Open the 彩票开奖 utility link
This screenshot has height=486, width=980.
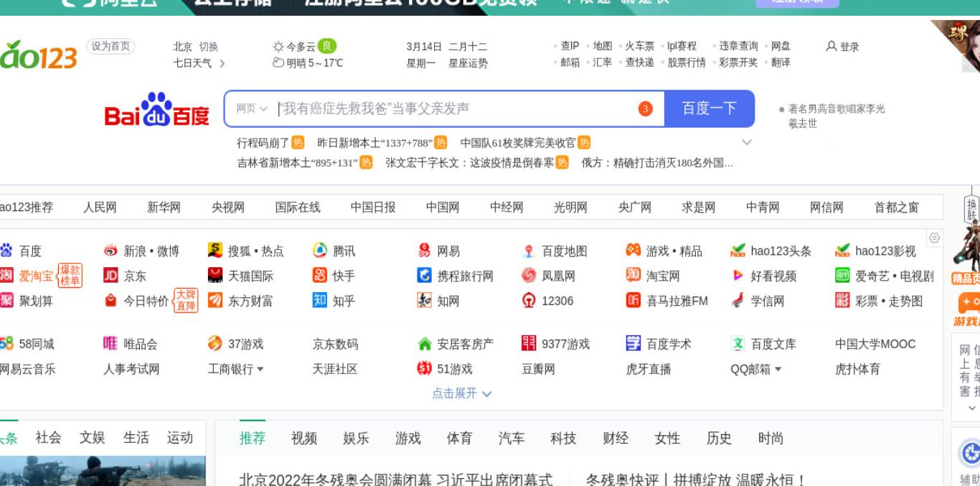(x=738, y=62)
